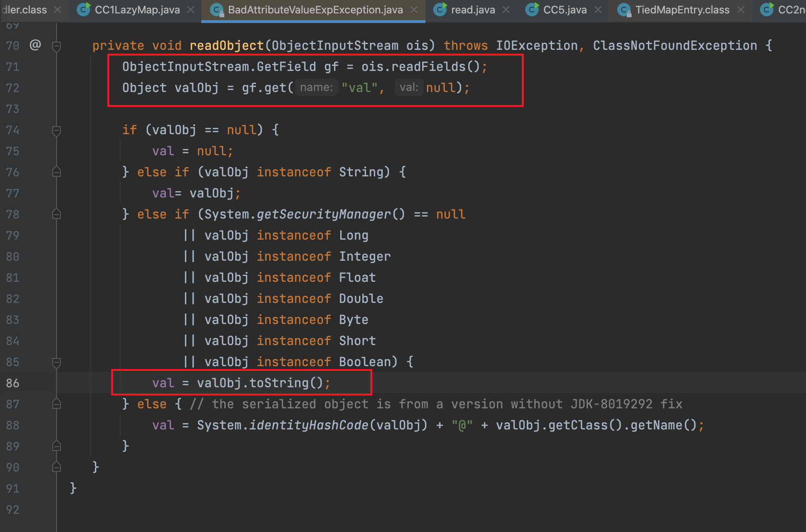Close the TiedMapEntry.class tab
The height and width of the screenshot is (532, 806).
click(741, 10)
